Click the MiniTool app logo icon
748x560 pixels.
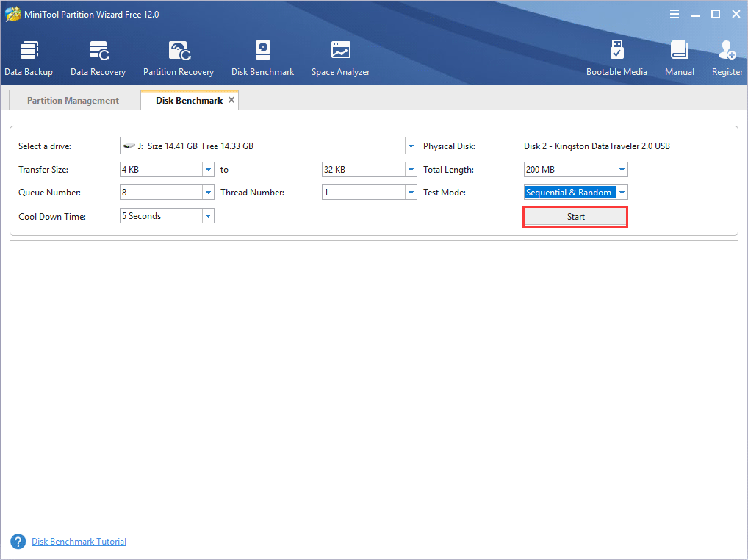point(13,14)
